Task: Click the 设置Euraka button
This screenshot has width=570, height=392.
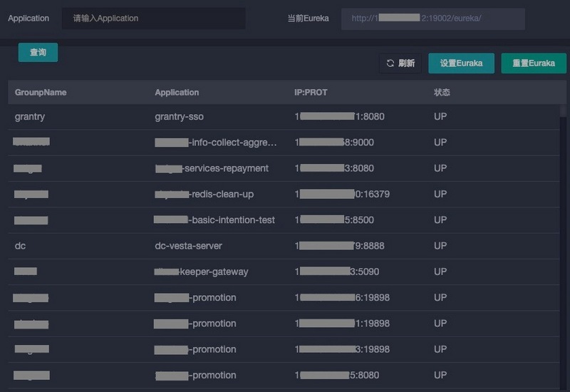Action: click(x=461, y=63)
